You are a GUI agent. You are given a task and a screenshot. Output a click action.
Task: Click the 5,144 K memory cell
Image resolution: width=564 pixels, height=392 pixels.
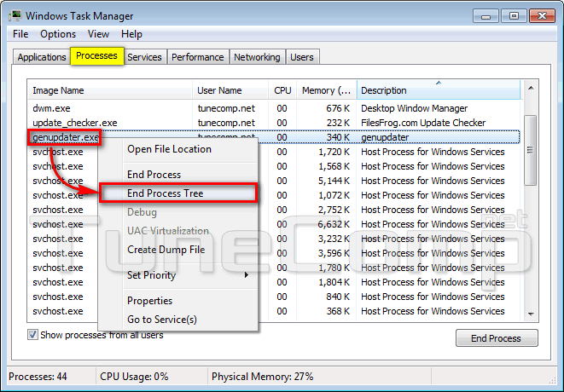(334, 181)
